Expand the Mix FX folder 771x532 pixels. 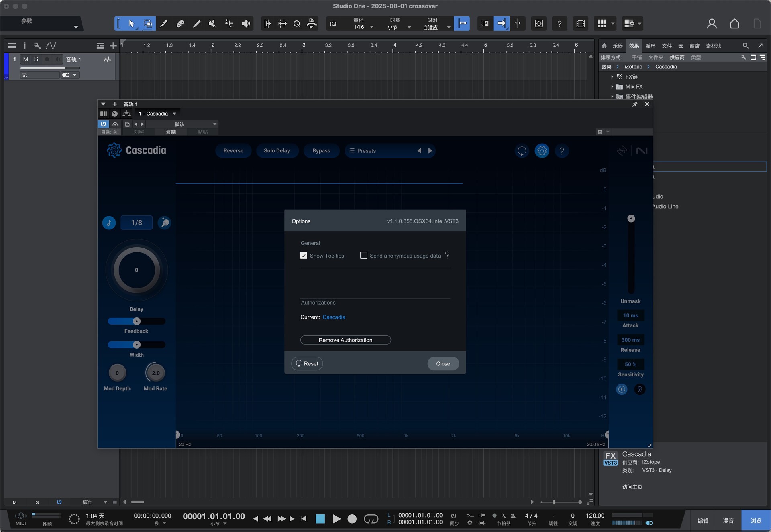(612, 87)
